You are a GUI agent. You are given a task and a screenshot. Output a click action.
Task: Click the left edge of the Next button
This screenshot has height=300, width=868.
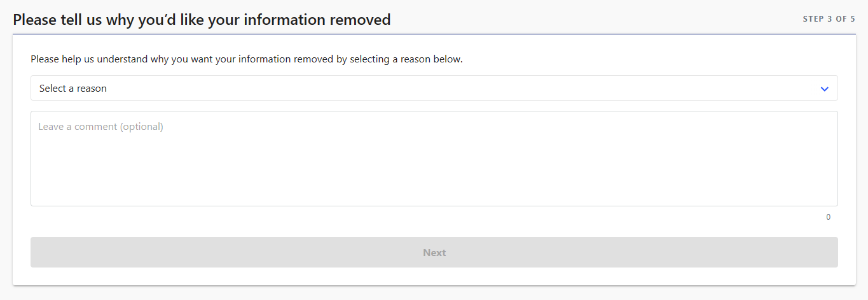(x=39, y=253)
